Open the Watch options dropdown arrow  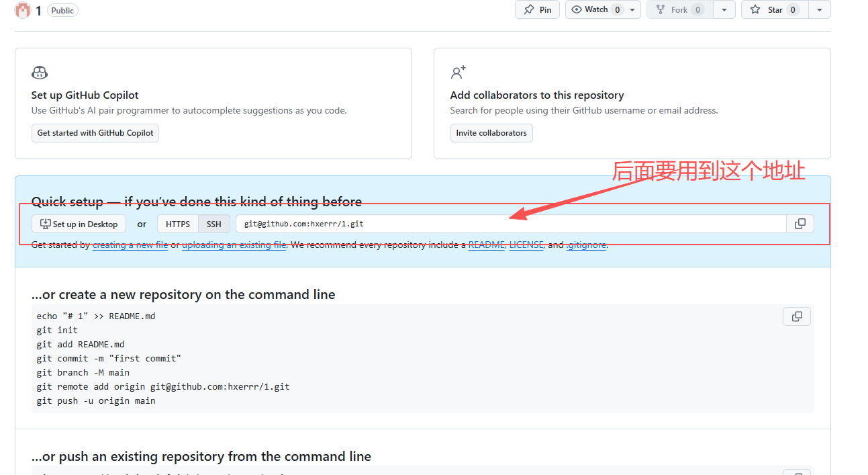(x=632, y=9)
